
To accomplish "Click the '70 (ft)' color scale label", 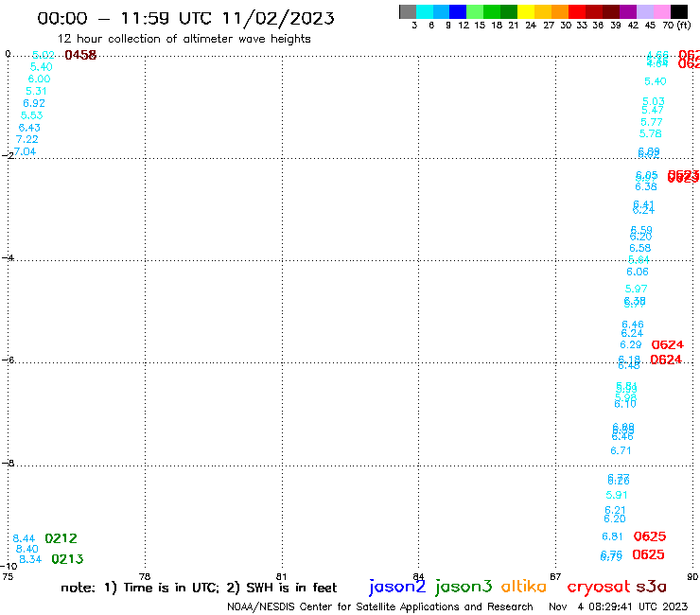I will pyautogui.click(x=676, y=25).
